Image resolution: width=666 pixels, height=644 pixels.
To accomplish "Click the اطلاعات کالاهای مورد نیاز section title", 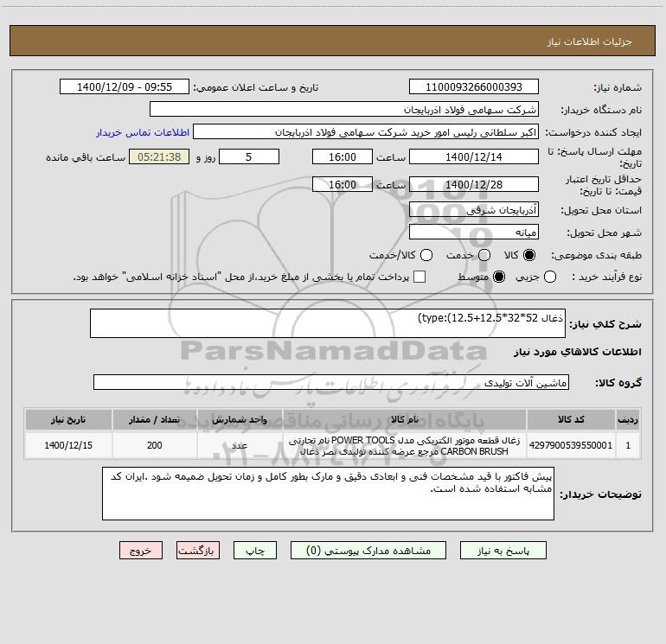I will tap(577, 352).
